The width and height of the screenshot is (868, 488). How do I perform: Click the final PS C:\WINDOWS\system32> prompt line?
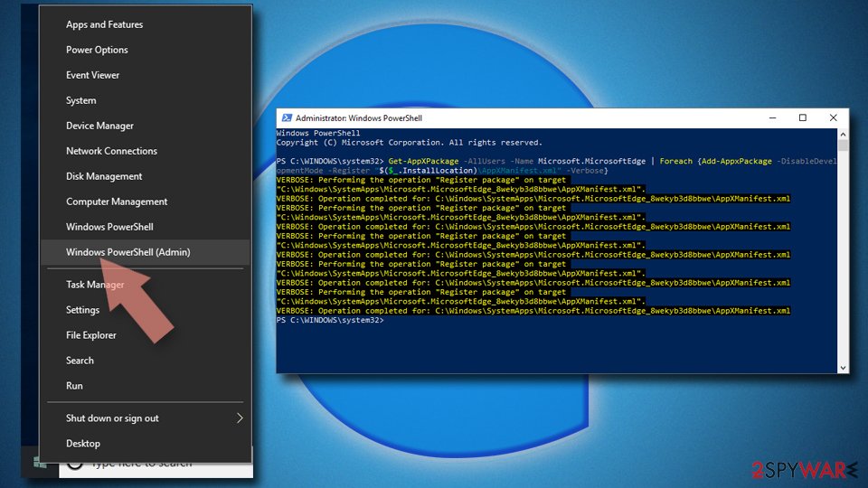330,320
